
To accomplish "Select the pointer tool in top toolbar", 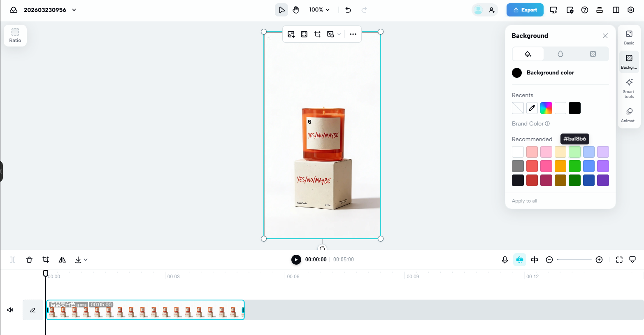I will (x=281, y=10).
